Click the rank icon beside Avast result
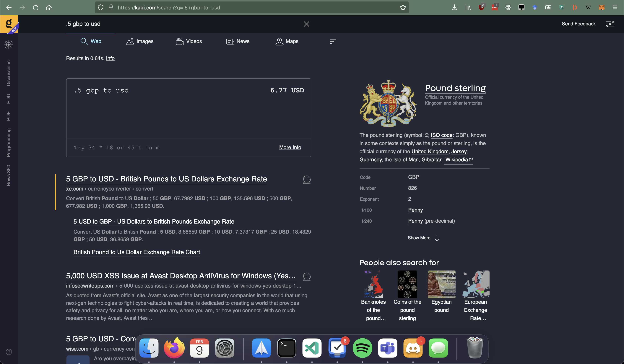The image size is (624, 364). click(x=307, y=276)
